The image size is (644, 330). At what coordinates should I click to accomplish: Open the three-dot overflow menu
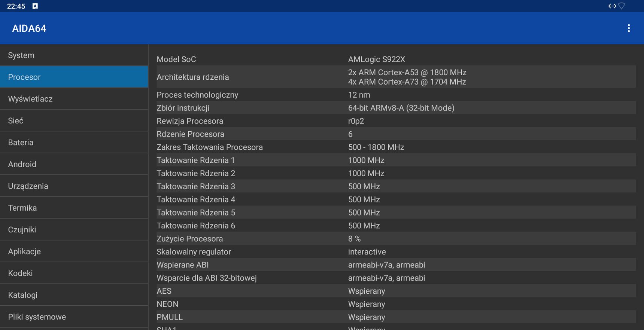[629, 28]
